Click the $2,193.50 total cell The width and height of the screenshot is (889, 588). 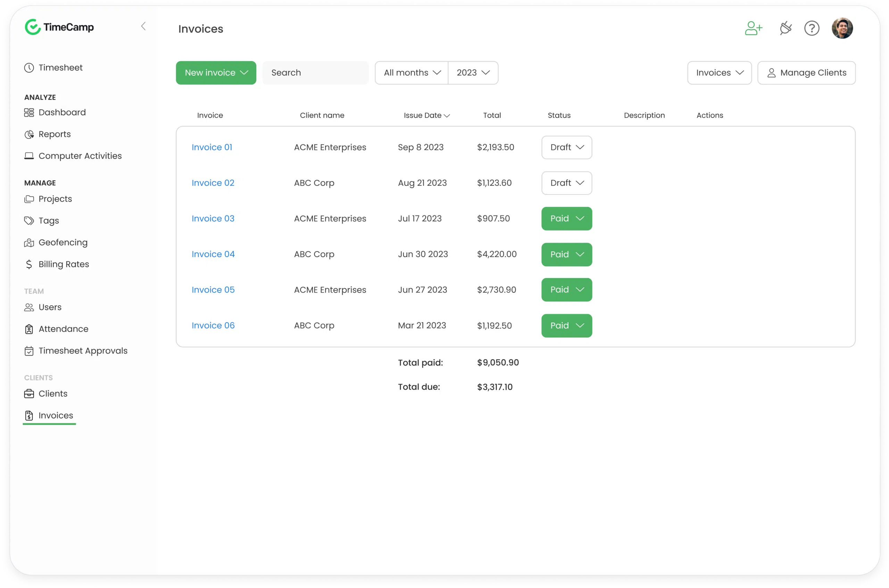pyautogui.click(x=495, y=147)
